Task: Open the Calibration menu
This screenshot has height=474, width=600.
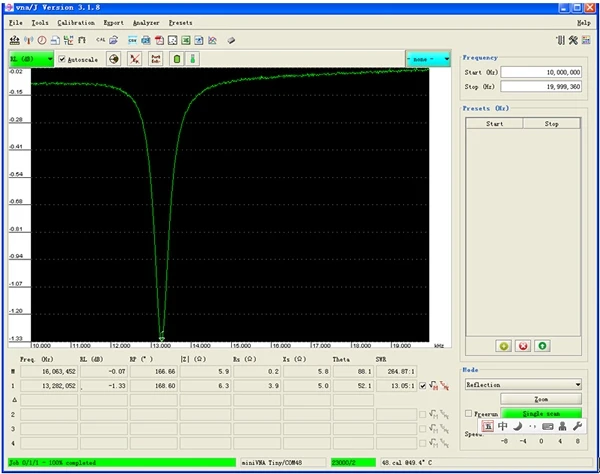Action: (76, 21)
